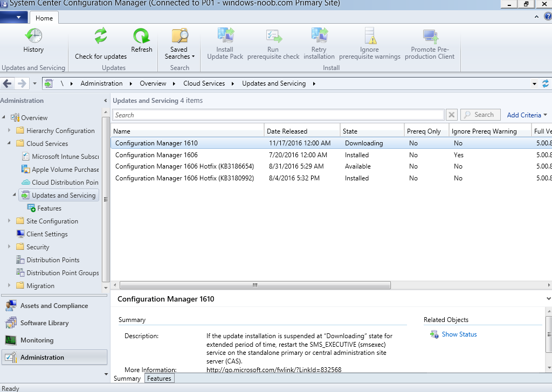
Task: Expand the Migration tree node
Action: point(9,285)
